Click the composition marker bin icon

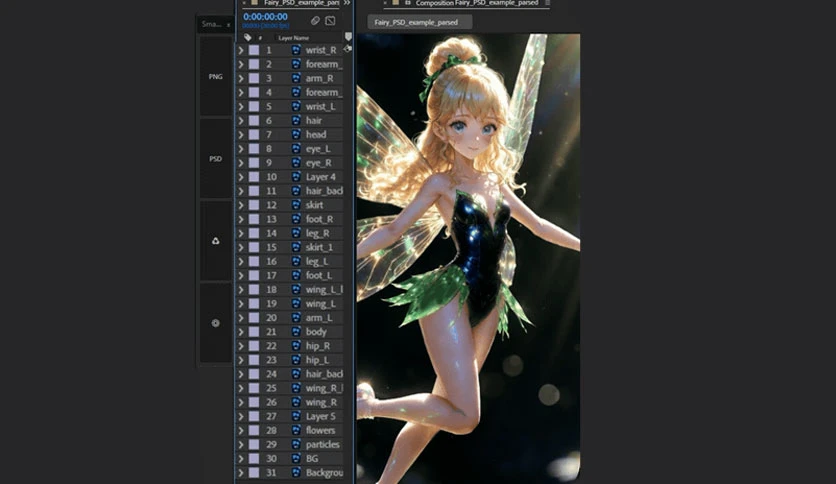pos(348,36)
